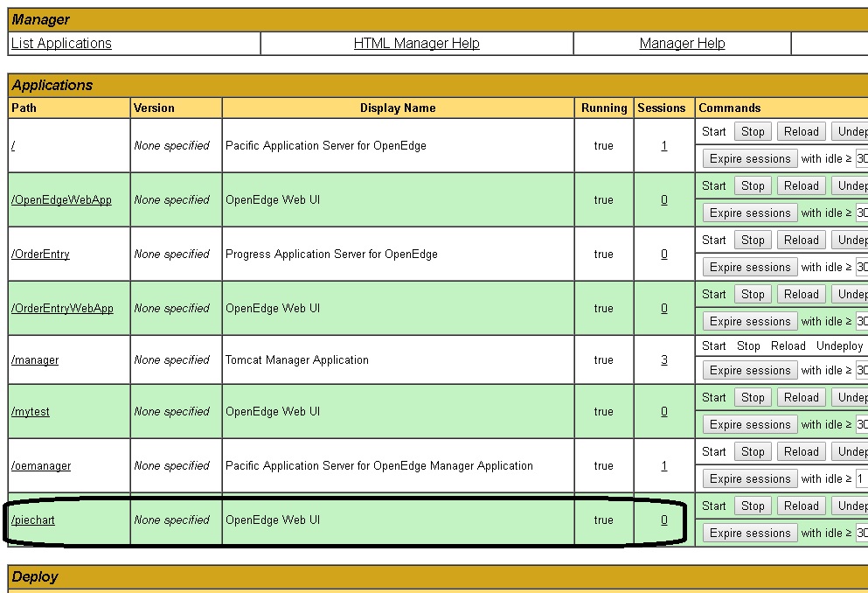Open the /mytest path link
The width and height of the screenshot is (868, 593).
tap(31, 411)
